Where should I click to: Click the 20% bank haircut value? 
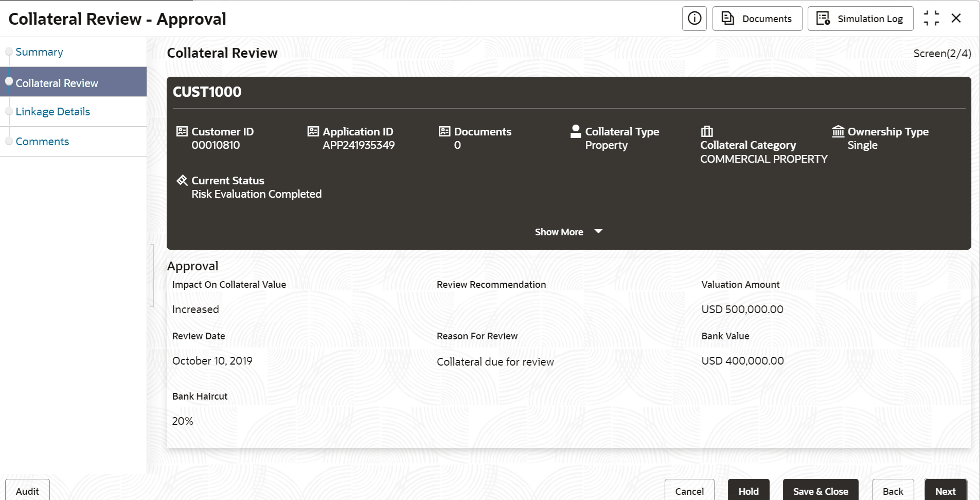pos(183,421)
